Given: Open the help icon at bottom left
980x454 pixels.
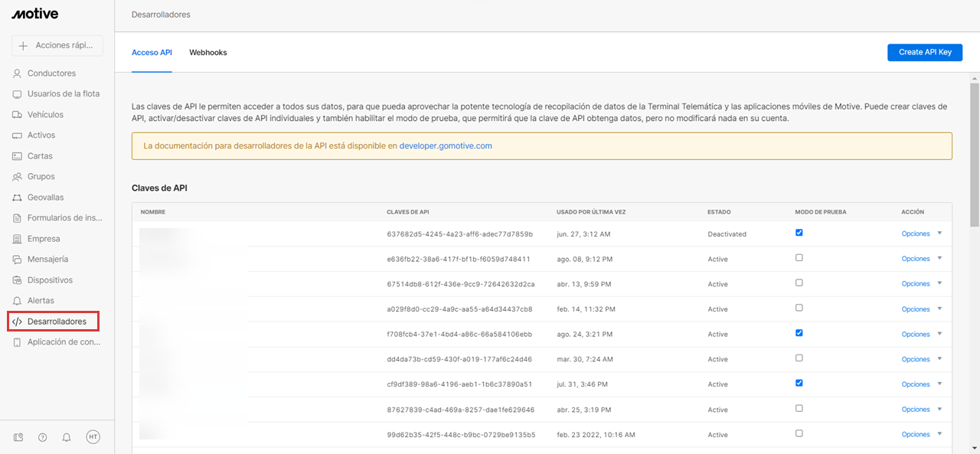Looking at the screenshot, I should pos(42,436).
